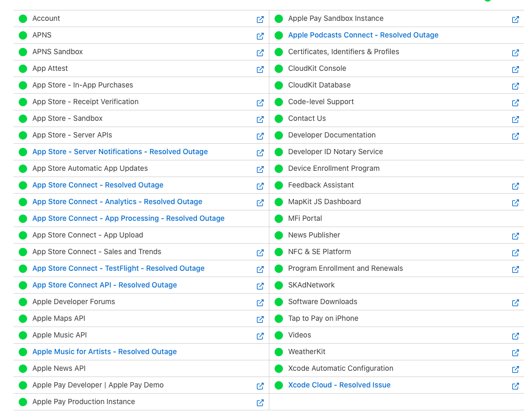
Task: Click Xcode Cloud external link icon
Action: (515, 386)
